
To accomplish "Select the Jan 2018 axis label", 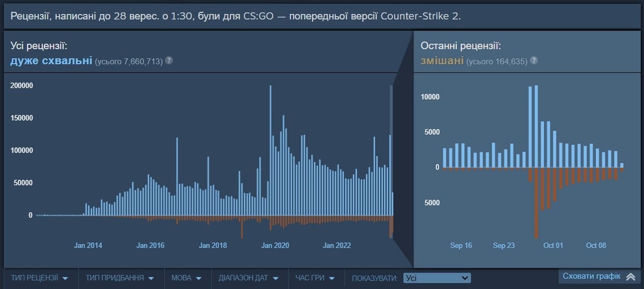I will [213, 246].
